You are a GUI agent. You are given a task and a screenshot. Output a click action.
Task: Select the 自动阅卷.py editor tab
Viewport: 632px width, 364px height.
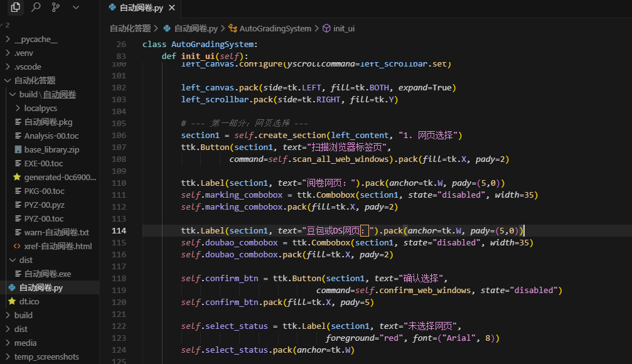click(141, 8)
